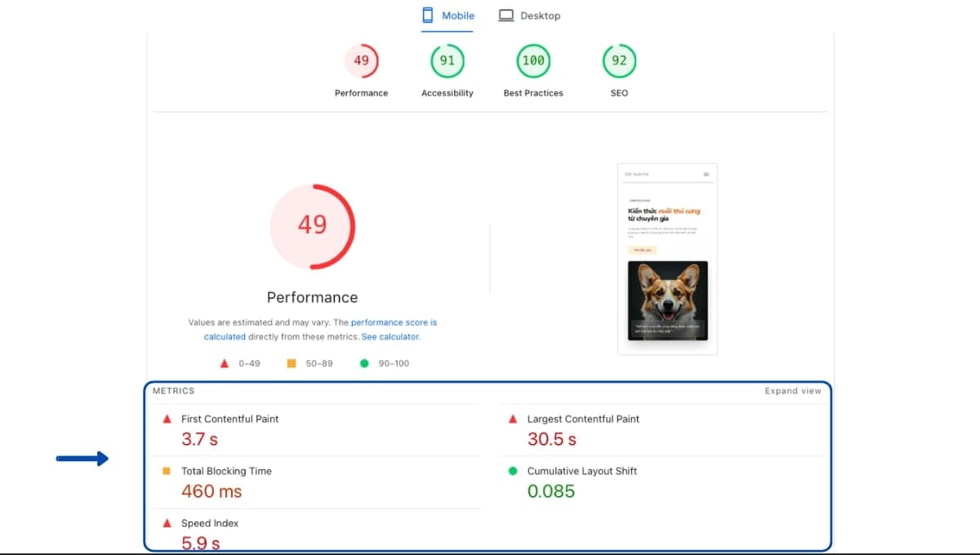Click the orange square 50–89 legend icon
The image size is (980, 555).
point(292,363)
